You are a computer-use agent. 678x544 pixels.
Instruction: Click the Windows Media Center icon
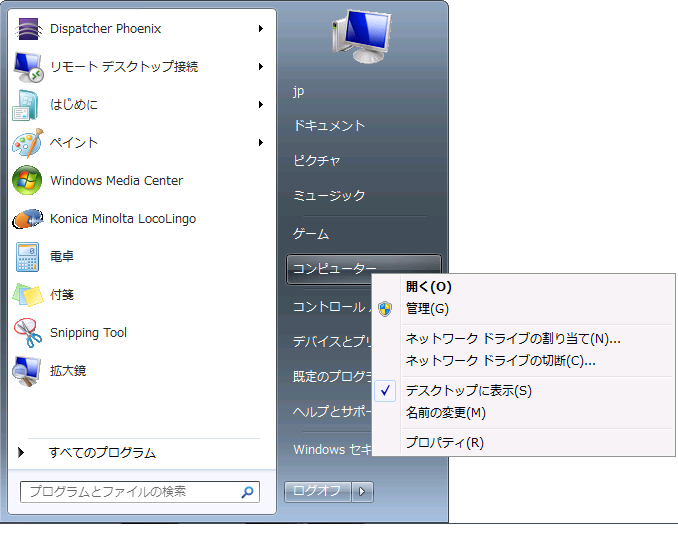pos(27,180)
